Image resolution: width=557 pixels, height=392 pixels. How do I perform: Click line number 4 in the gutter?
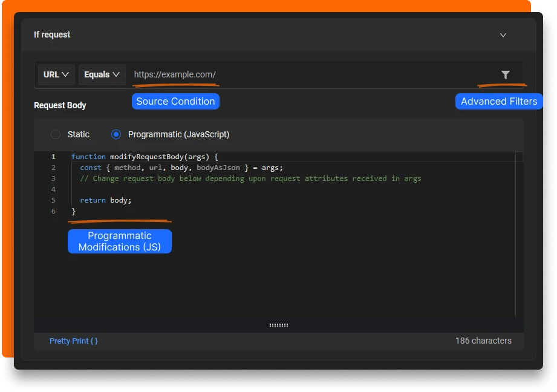pos(53,189)
